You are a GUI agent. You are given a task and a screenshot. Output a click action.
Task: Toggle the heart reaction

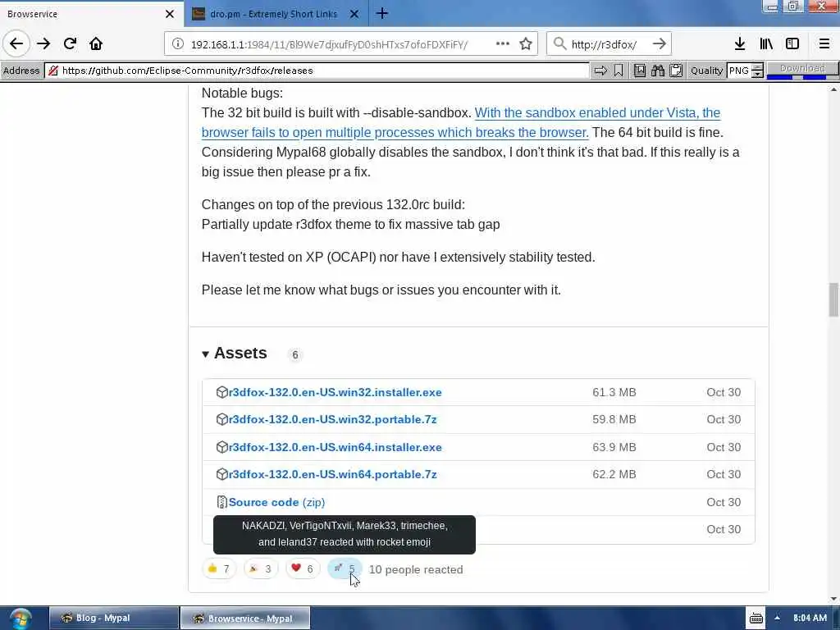point(302,569)
